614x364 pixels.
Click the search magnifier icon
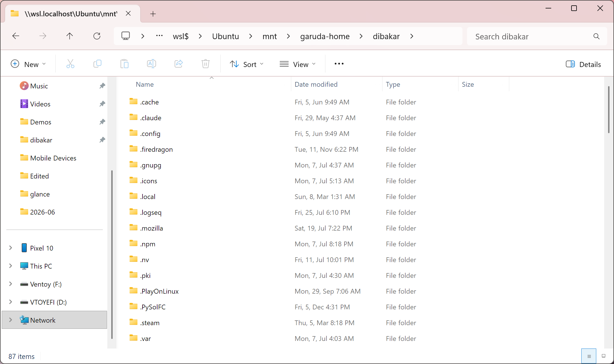pos(596,36)
